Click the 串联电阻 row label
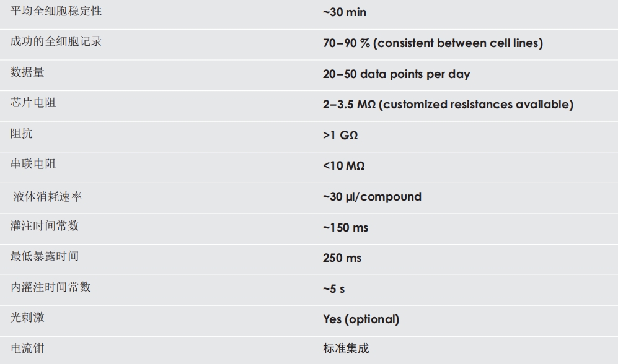 pos(33,164)
